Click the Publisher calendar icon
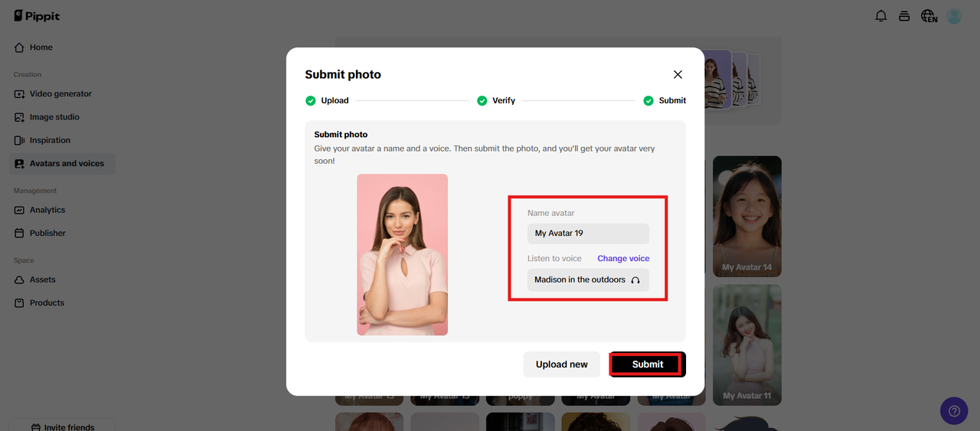Image resolution: width=980 pixels, height=431 pixels. pos(20,233)
